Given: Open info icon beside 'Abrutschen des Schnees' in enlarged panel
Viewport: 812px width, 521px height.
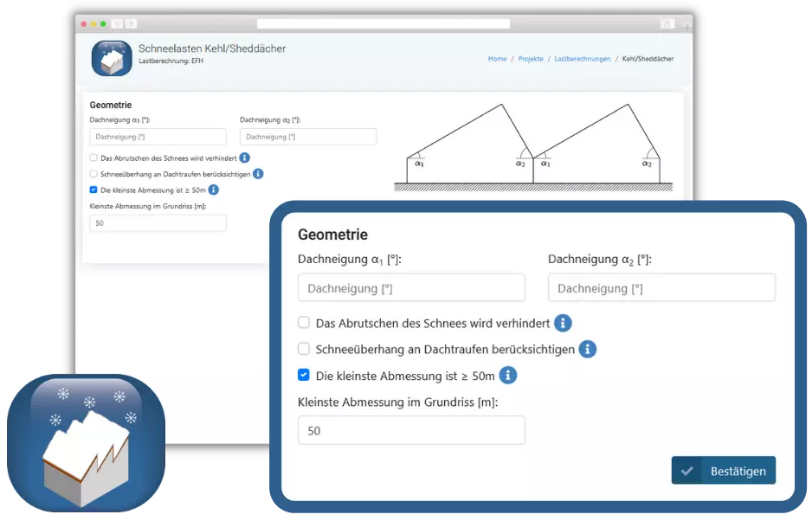Looking at the screenshot, I should (x=563, y=323).
